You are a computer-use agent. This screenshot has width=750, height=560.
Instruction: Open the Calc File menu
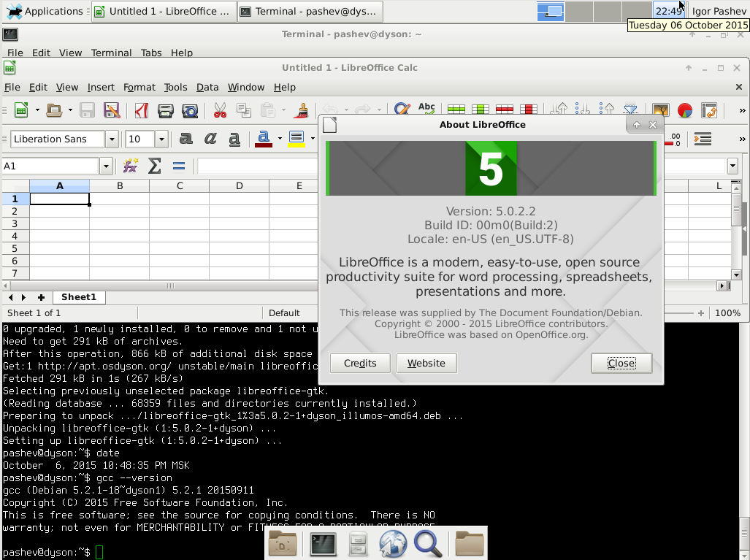[12, 87]
